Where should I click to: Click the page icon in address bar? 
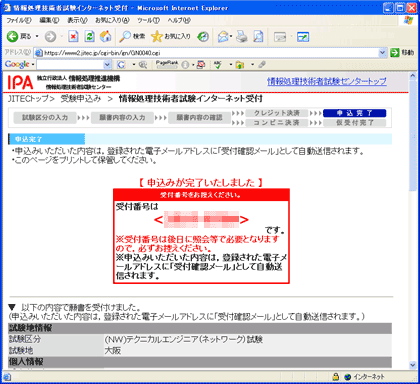(39, 53)
